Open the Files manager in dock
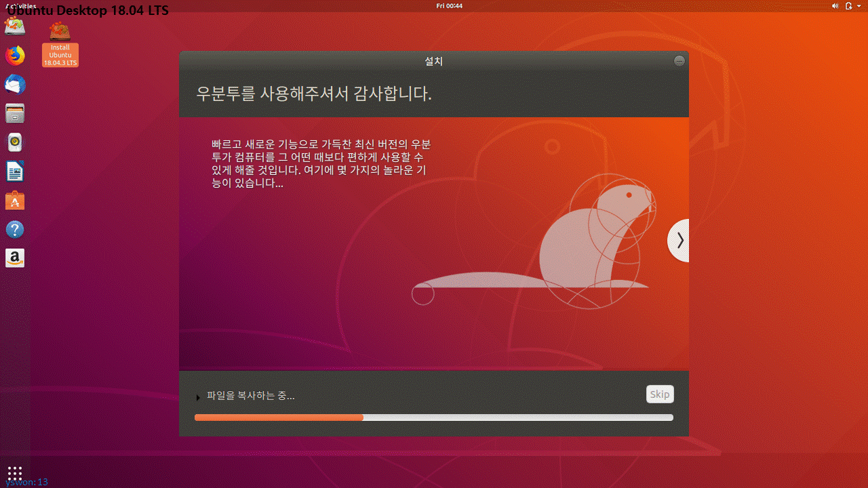The height and width of the screenshot is (488, 868). [x=15, y=113]
